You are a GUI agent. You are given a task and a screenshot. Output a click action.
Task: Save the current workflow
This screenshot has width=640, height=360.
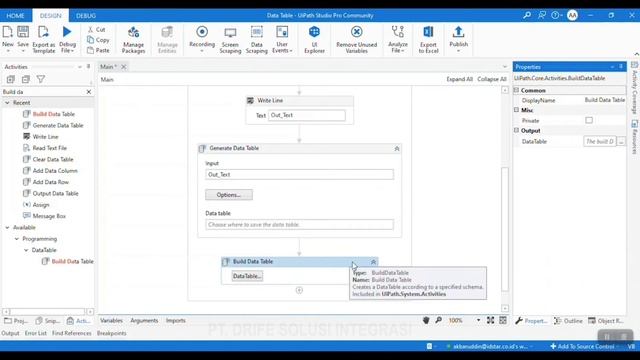click(x=23, y=39)
